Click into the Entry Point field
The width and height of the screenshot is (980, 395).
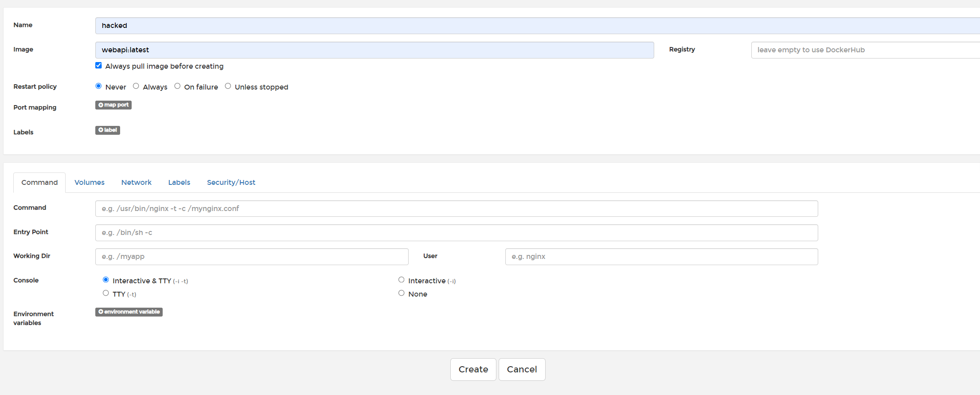(x=457, y=233)
